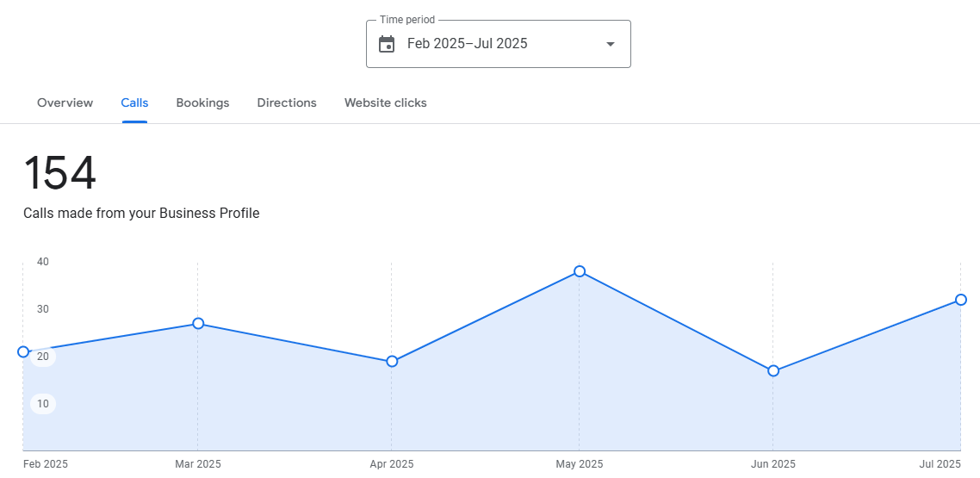Click the Jun 2025 data point
The image size is (980, 478).
[773, 371]
